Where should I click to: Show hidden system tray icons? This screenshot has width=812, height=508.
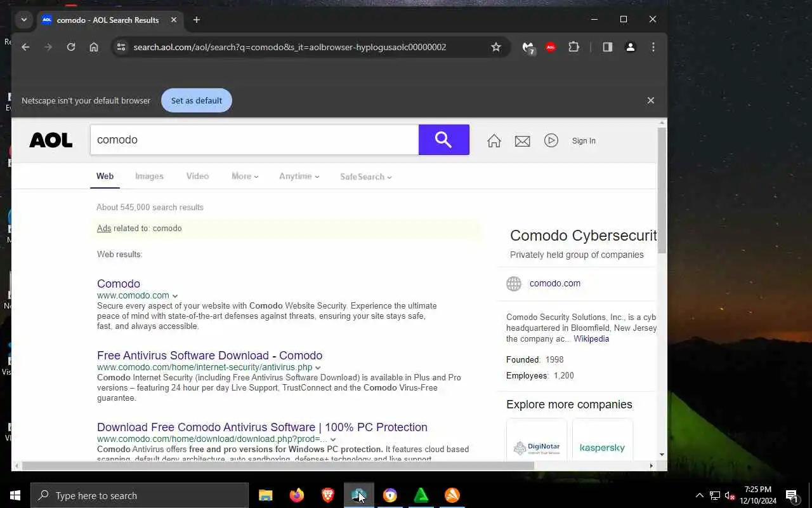point(699,495)
